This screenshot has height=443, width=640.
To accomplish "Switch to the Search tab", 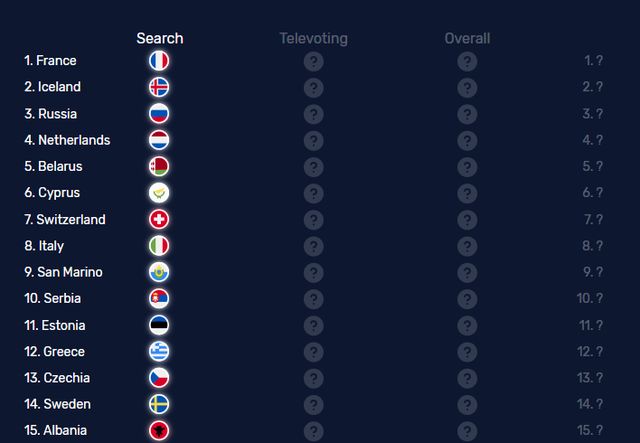I will [x=160, y=38].
